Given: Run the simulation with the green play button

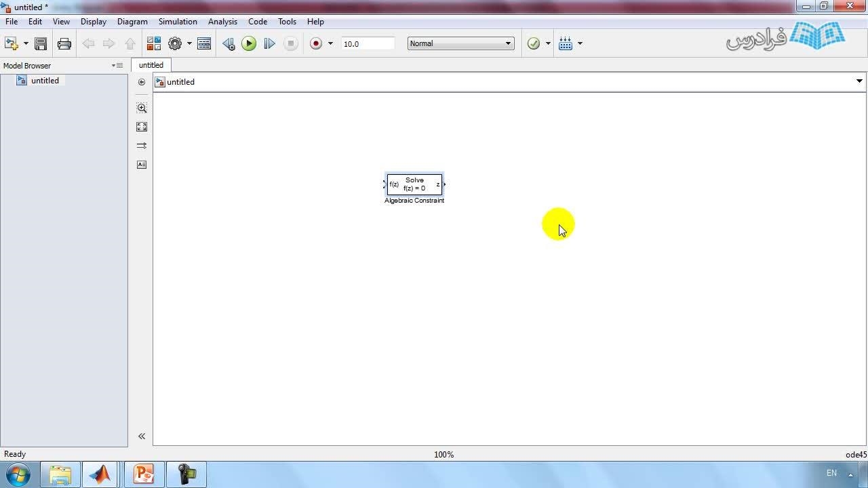Looking at the screenshot, I should pyautogui.click(x=249, y=43).
